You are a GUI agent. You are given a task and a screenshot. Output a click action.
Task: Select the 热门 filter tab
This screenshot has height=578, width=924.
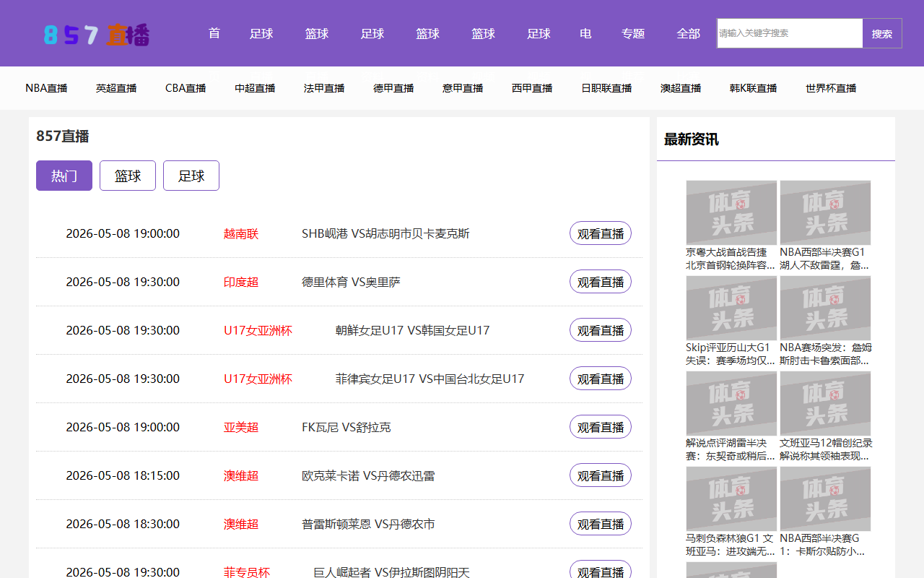64,176
